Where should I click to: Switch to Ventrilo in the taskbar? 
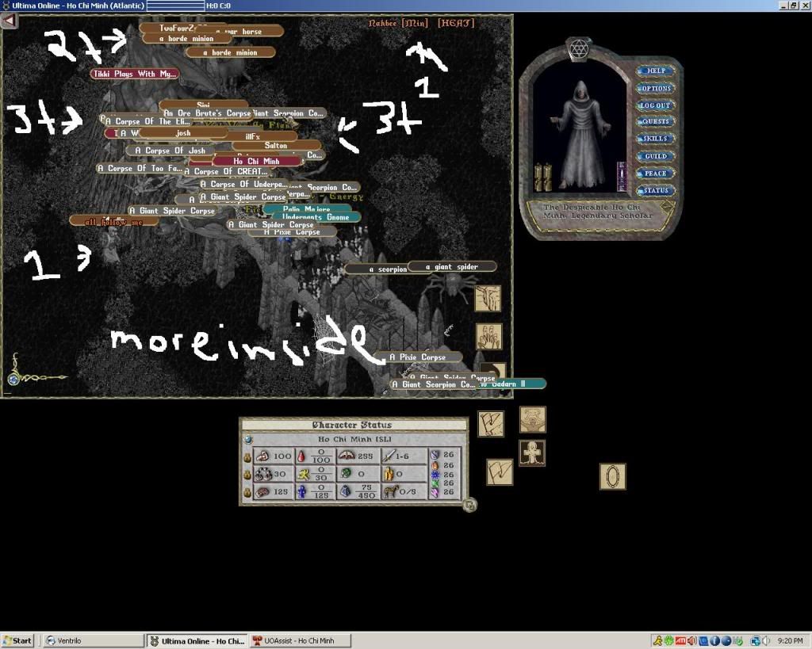(x=94, y=641)
